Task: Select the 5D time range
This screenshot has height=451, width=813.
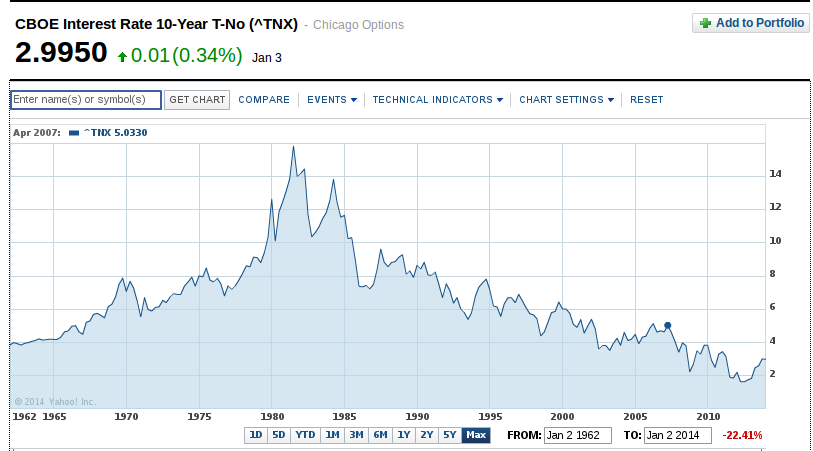Action: click(x=278, y=435)
